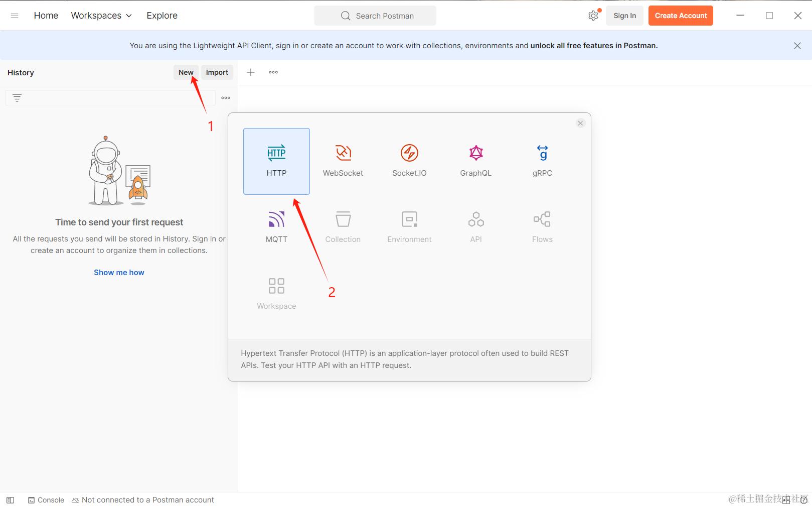This screenshot has height=507, width=812.
Task: Close the new item dialog
Action: pyautogui.click(x=580, y=123)
